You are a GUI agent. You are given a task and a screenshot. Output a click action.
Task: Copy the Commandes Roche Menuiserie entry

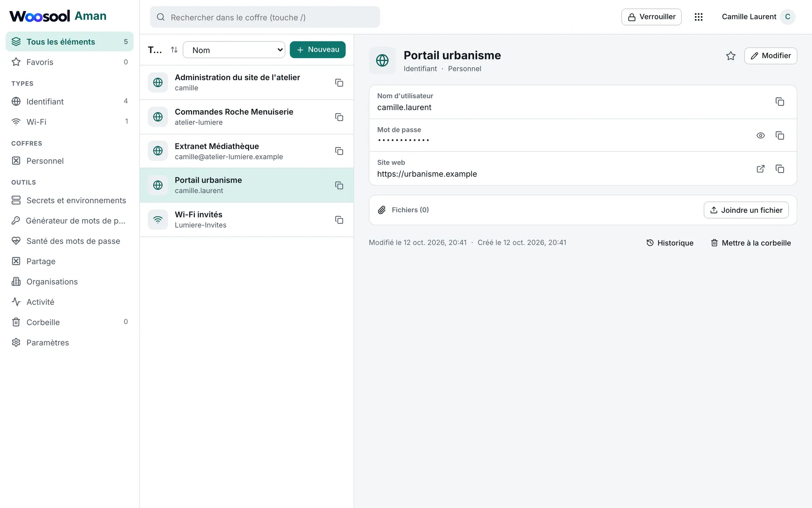[x=339, y=117]
